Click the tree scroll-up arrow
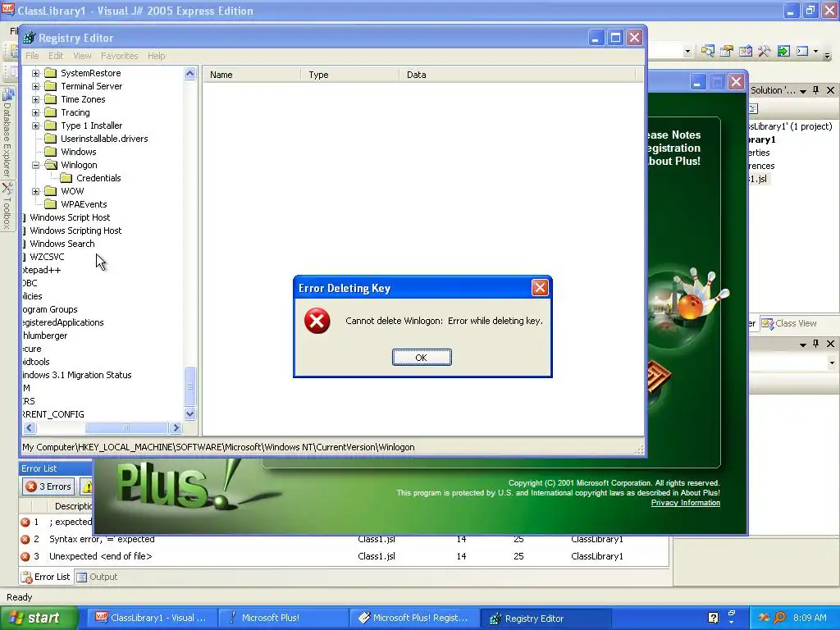840x630 pixels. pos(190,73)
